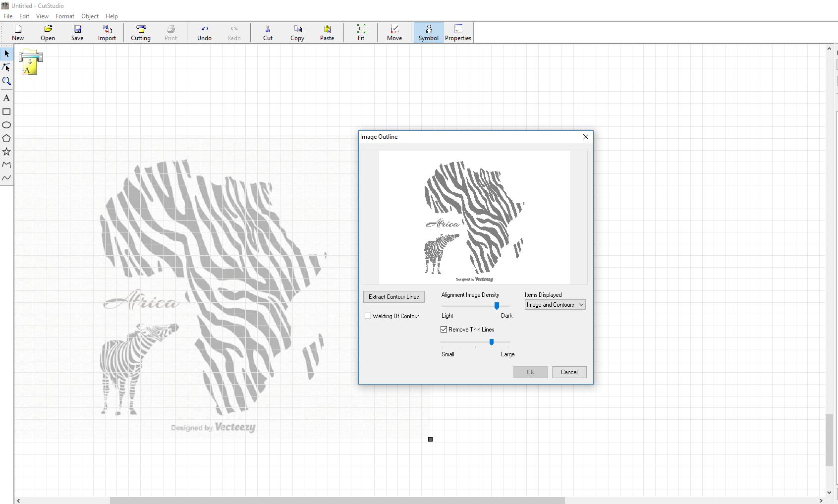Screen dimensions: 838x504
Task: Open the Object menu
Action: tap(90, 16)
